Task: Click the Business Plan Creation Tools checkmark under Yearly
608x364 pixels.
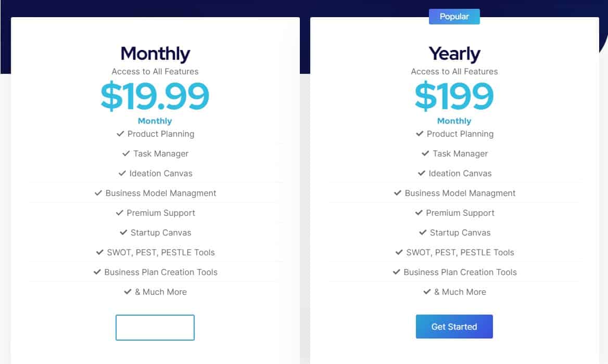Action: pyautogui.click(x=396, y=272)
